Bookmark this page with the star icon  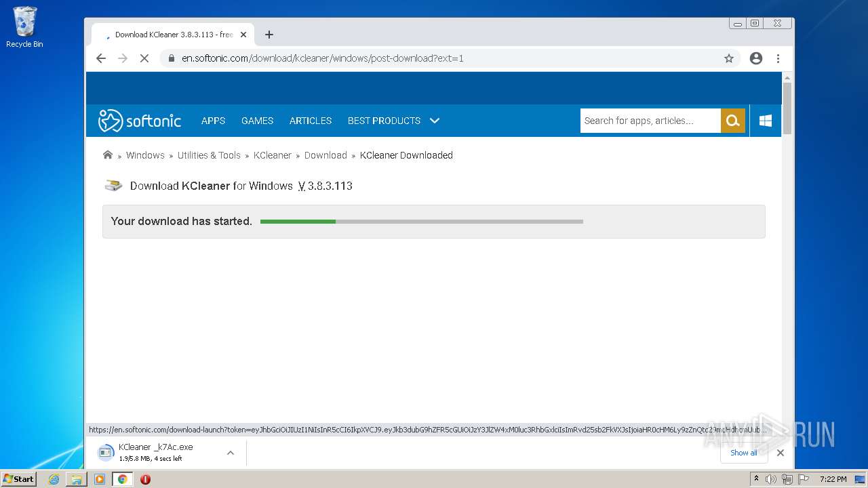[x=729, y=58]
